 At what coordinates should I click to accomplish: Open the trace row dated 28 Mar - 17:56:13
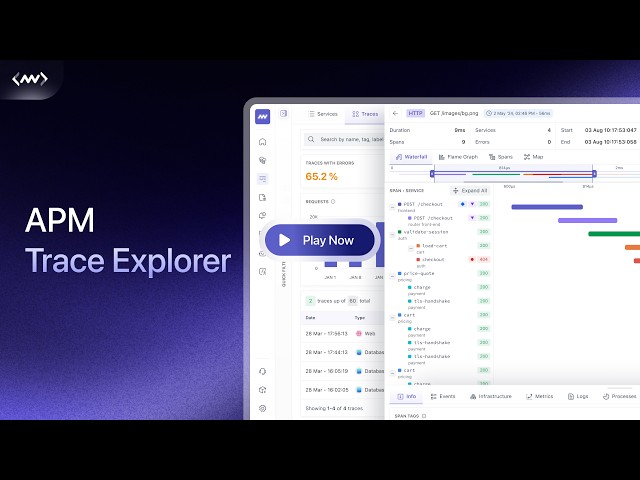[x=343, y=333]
